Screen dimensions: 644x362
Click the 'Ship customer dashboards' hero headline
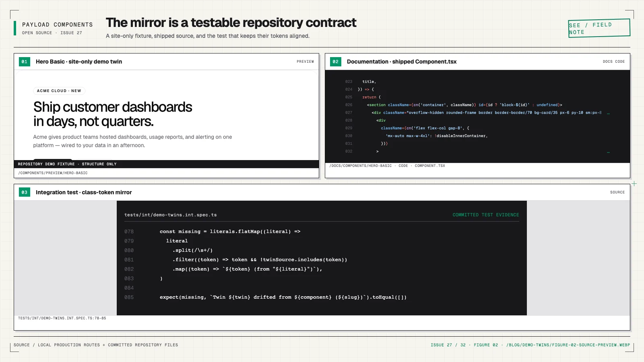click(113, 114)
